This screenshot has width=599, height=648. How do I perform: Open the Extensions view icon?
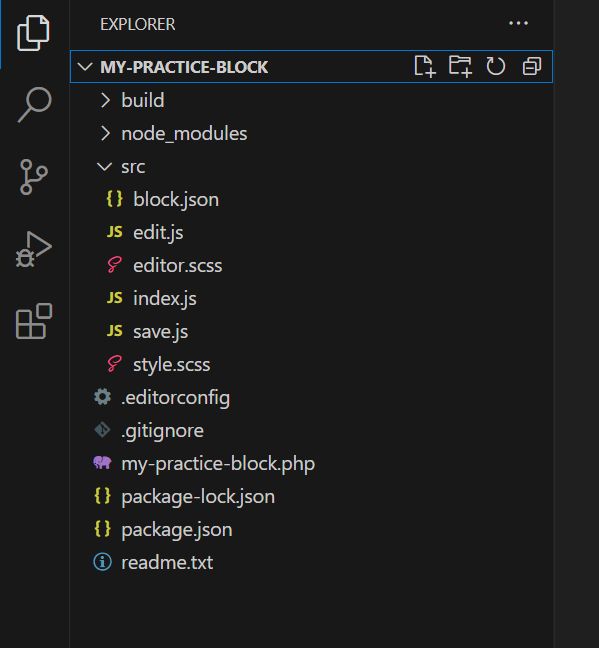tap(34, 321)
